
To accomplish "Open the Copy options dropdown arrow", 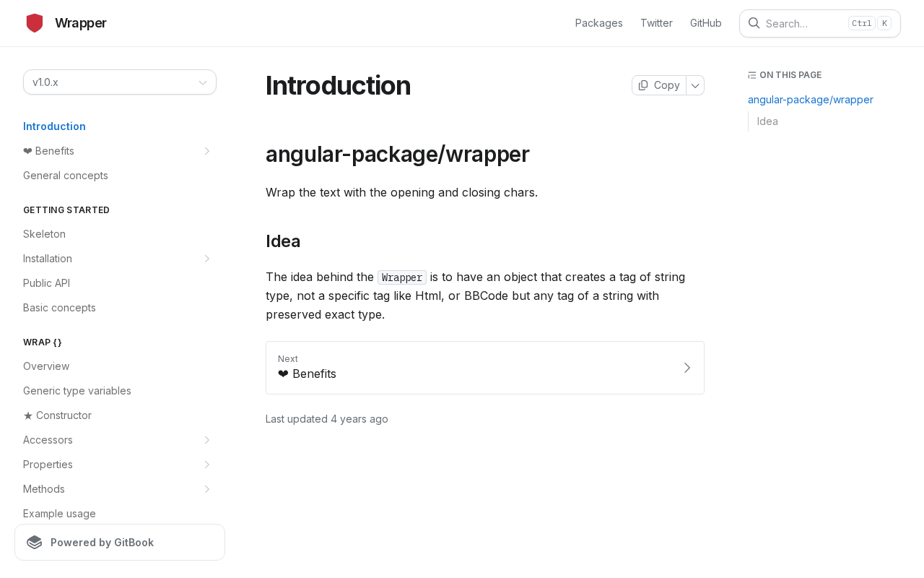I will tap(695, 85).
